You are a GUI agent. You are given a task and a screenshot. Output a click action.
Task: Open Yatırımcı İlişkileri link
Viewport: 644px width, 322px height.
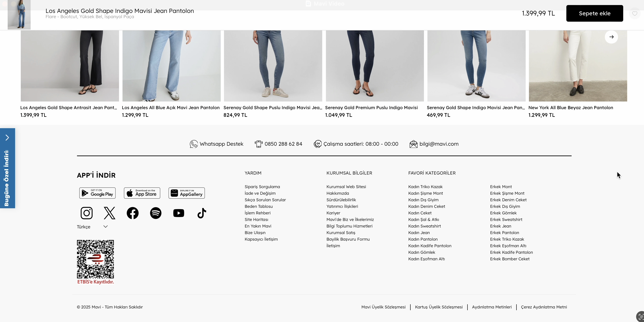point(342,206)
